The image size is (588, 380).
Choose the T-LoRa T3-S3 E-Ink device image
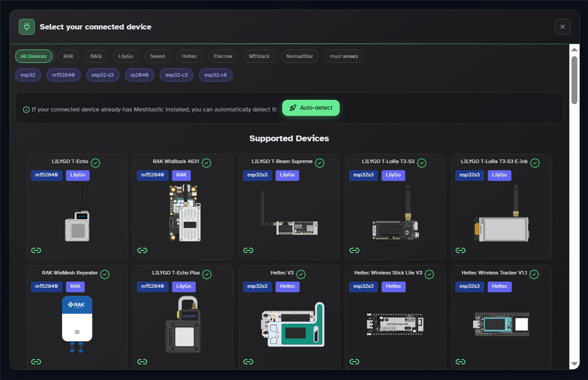click(x=501, y=213)
